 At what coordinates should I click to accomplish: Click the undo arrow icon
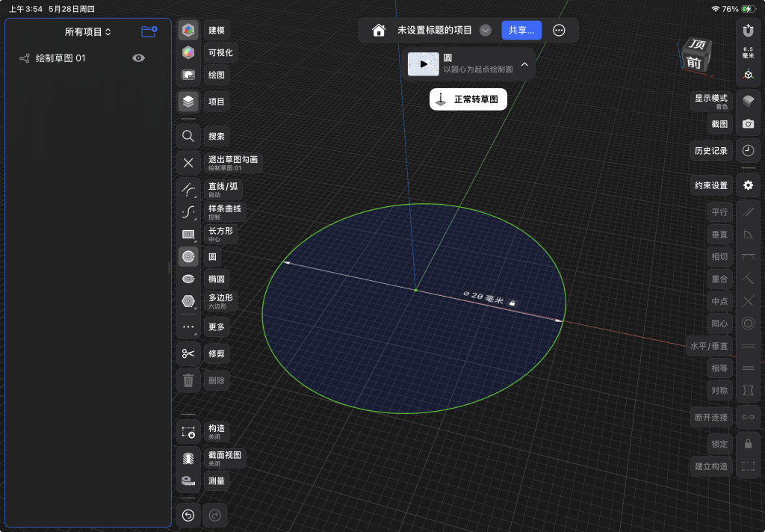click(x=188, y=516)
